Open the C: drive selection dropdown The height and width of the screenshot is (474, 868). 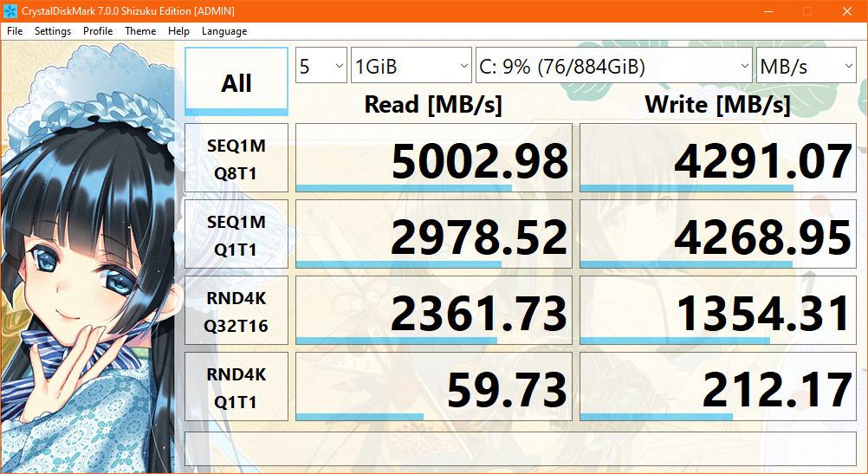pos(614,66)
